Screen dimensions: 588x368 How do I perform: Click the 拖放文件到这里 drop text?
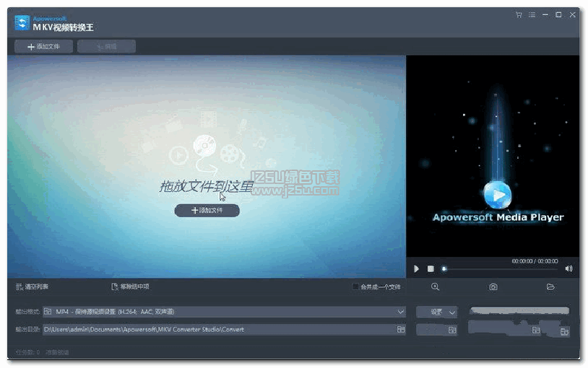207,186
